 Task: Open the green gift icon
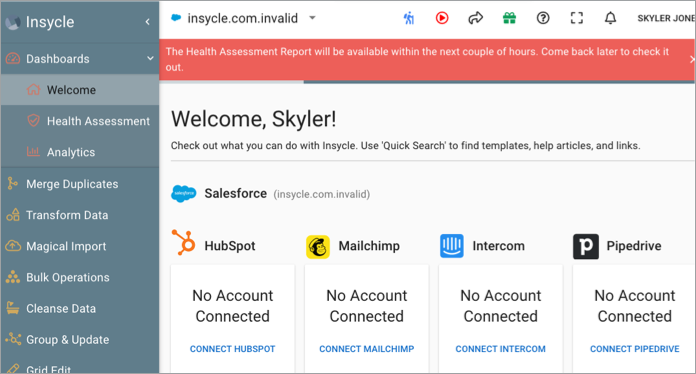(x=509, y=18)
